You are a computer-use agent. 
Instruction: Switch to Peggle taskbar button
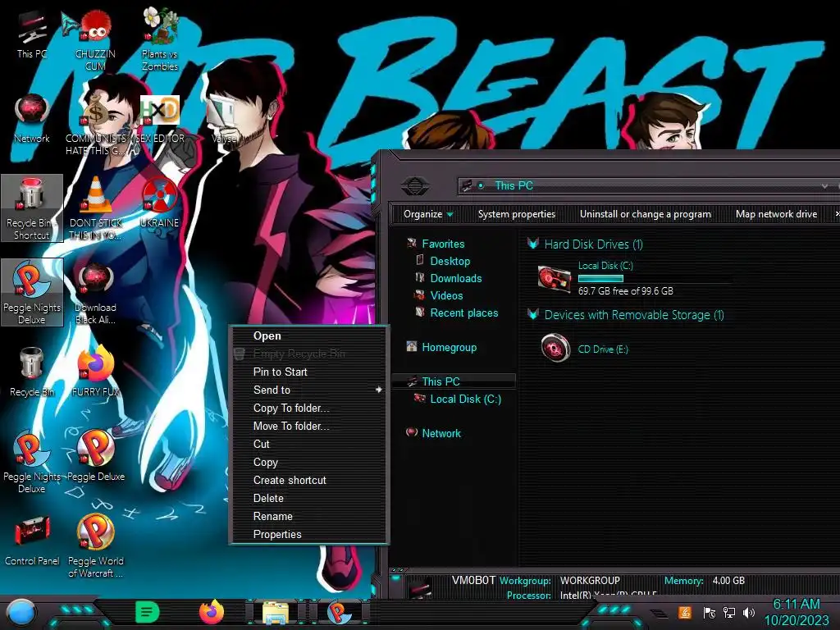coord(339,612)
